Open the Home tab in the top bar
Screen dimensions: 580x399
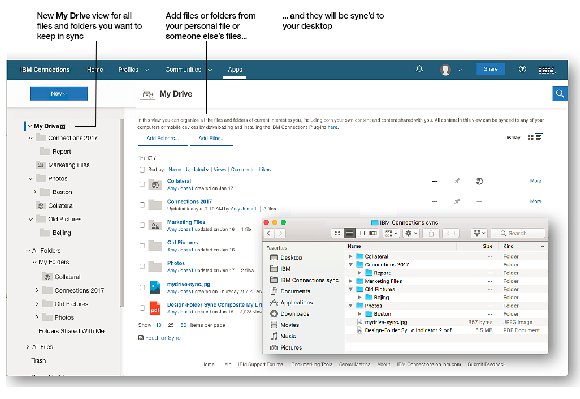pyautogui.click(x=95, y=70)
